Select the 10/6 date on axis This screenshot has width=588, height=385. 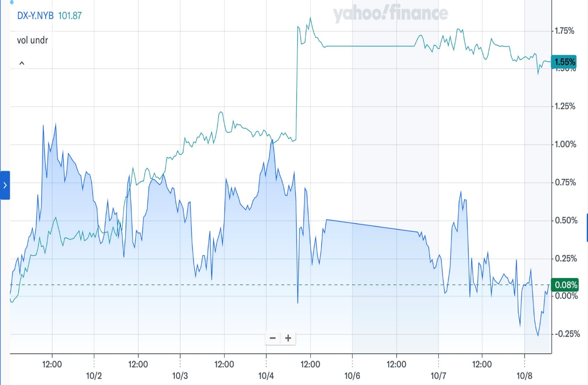(352, 376)
